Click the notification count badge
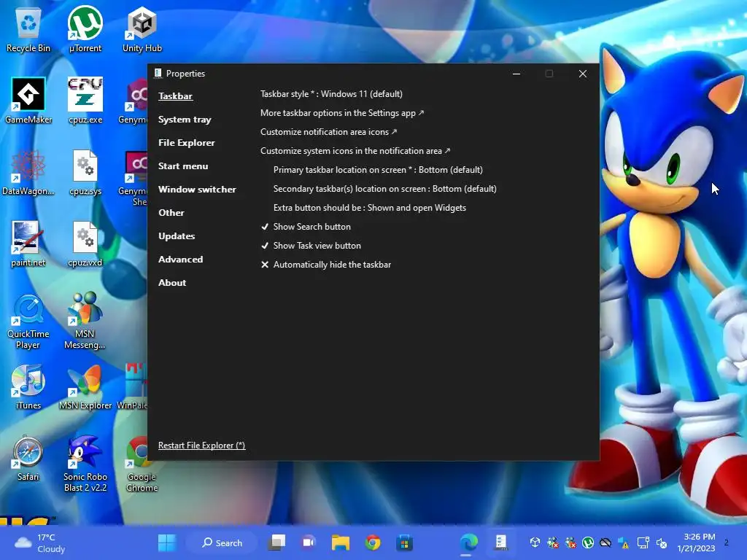747x560 pixels. 727,542
